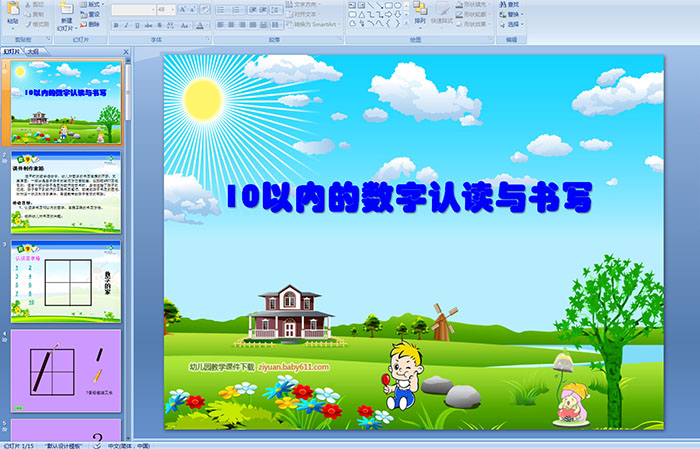Increase the list indent level

[263, 10]
